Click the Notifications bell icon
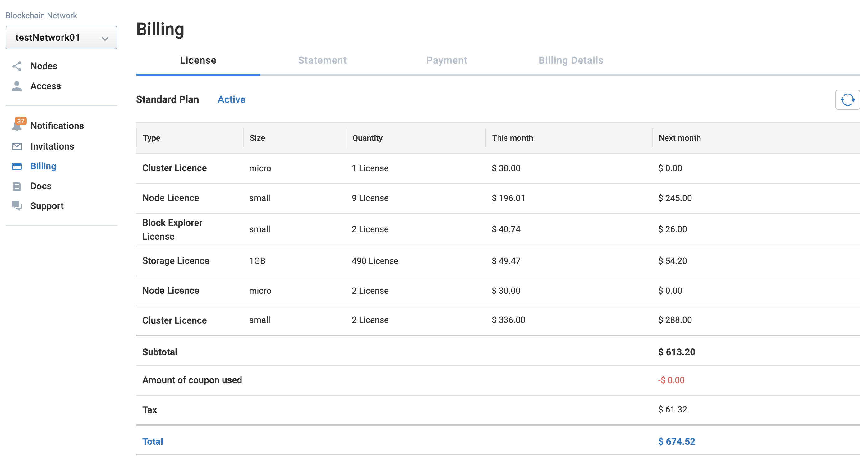 pyautogui.click(x=17, y=127)
